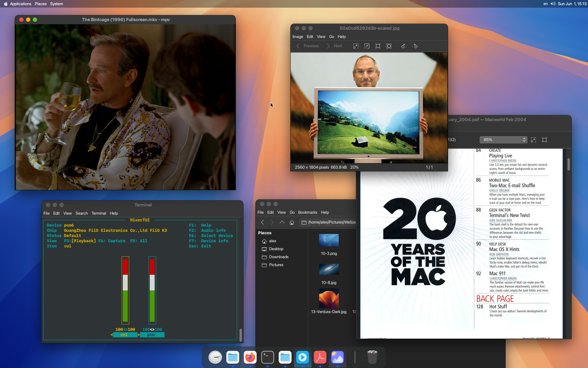Open Terminal from the dock
Screen dimensions: 588x368
click(267, 357)
